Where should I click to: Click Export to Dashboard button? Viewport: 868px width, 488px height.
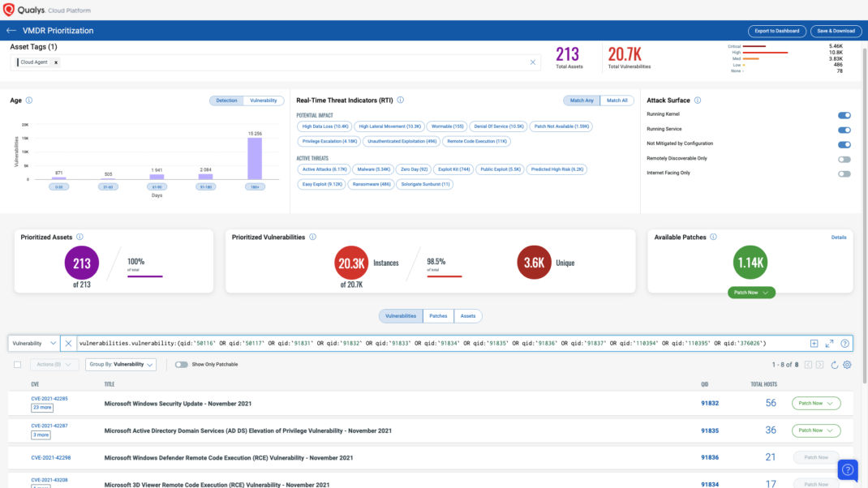(x=776, y=31)
